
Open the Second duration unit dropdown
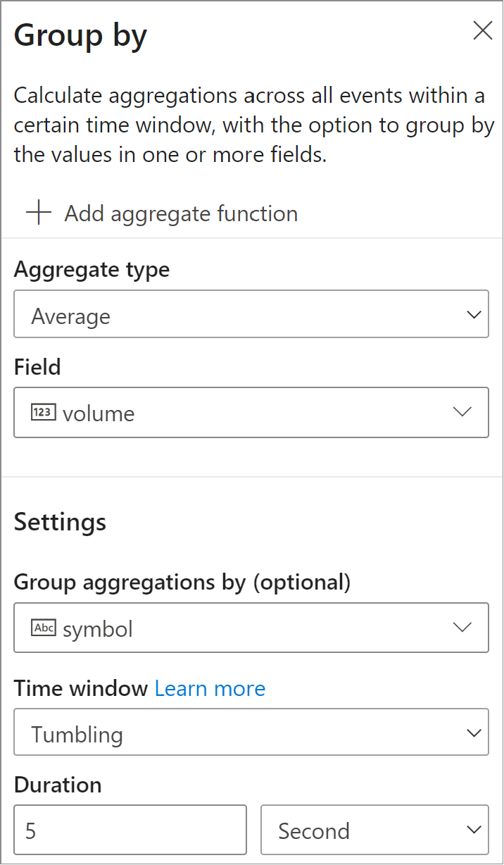click(x=374, y=830)
